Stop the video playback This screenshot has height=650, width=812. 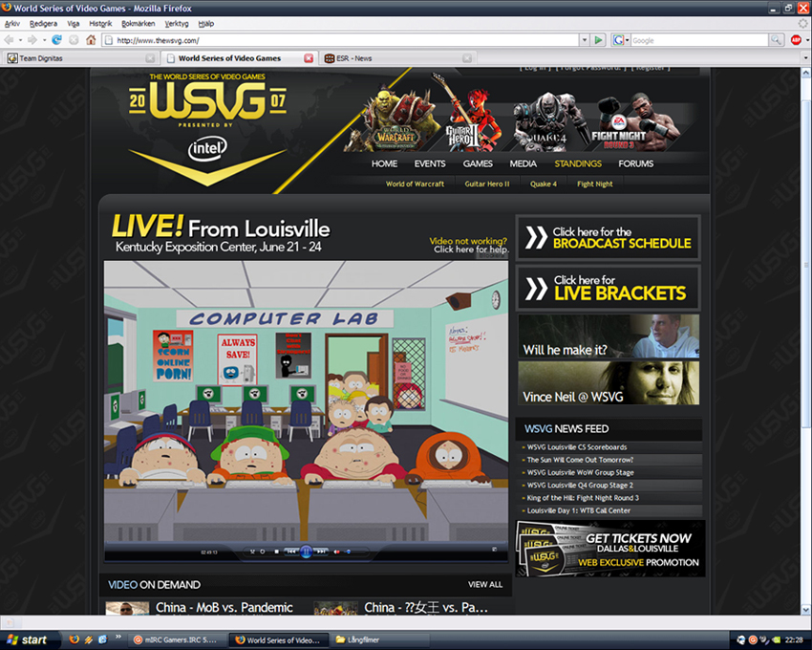coord(276,552)
